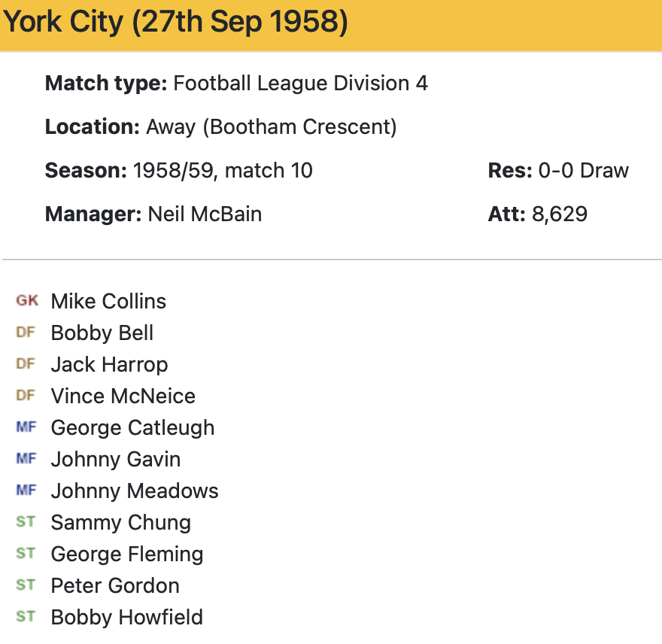Select player Jack Harrop
This screenshot has width=662, height=644.
[x=109, y=365]
